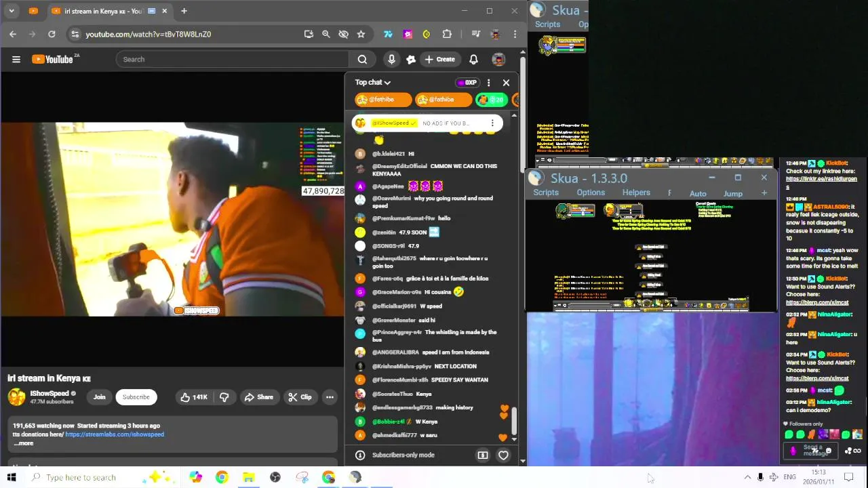Create a clip of the stream

click(300, 397)
